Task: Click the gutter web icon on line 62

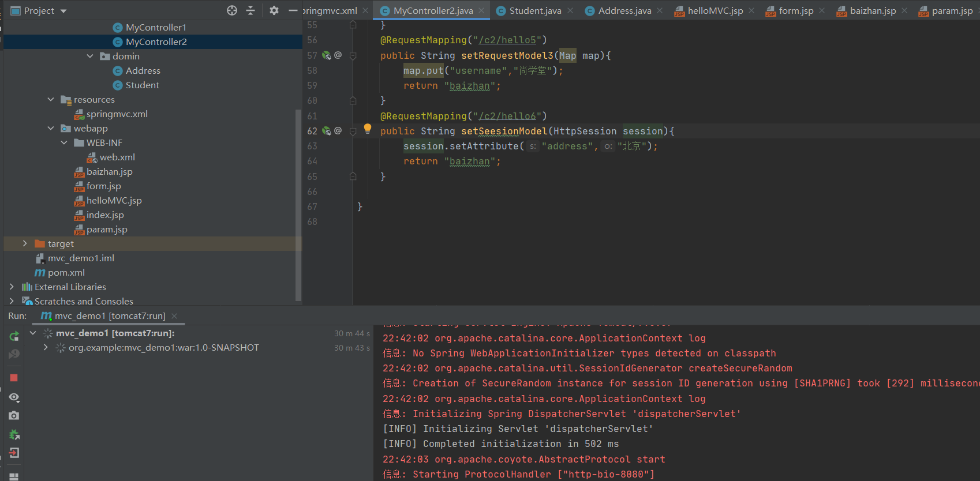Action: 327,131
